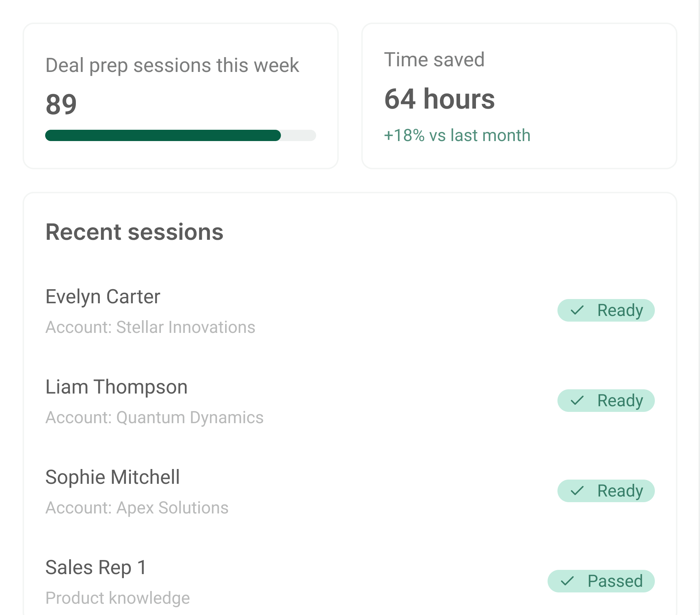
Task: Open Sophie Mitchell's session
Action: point(113,477)
